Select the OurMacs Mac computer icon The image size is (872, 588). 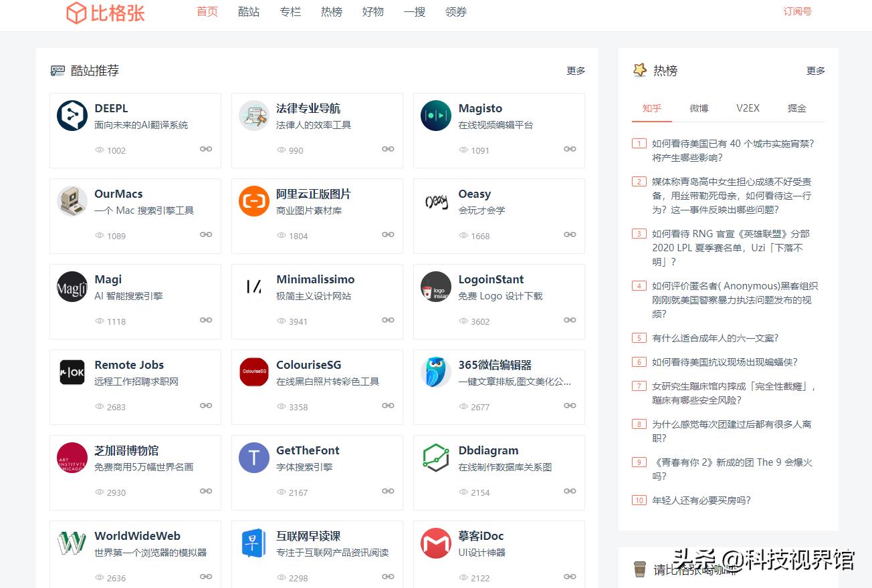[72, 200]
